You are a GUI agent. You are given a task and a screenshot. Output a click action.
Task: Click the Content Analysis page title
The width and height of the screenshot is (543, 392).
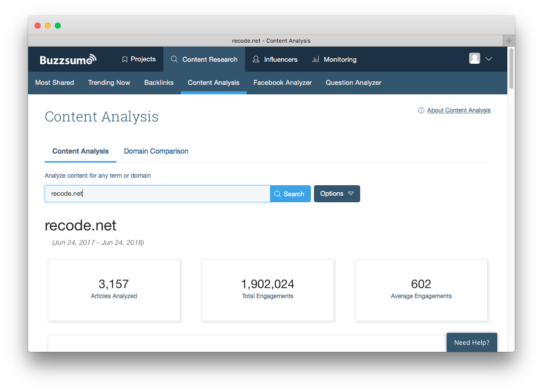click(101, 116)
